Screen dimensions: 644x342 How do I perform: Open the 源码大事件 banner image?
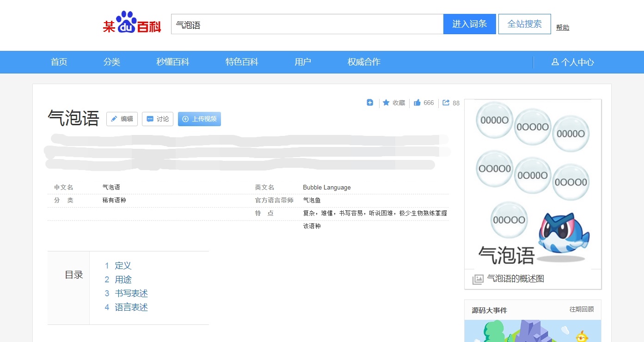pos(533,331)
